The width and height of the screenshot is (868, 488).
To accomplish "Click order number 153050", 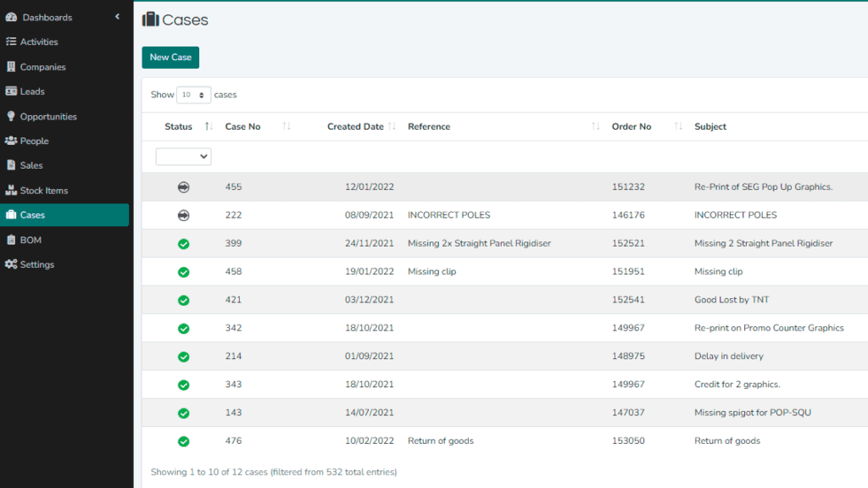I will 628,441.
